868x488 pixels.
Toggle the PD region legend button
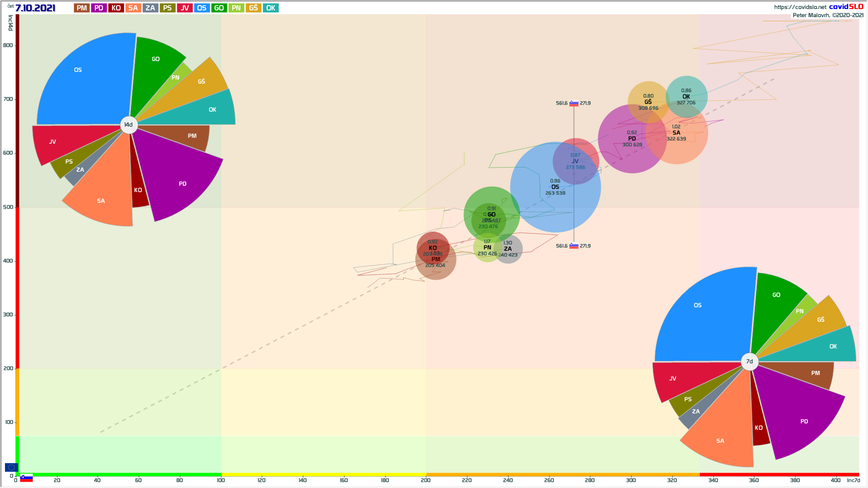click(99, 8)
